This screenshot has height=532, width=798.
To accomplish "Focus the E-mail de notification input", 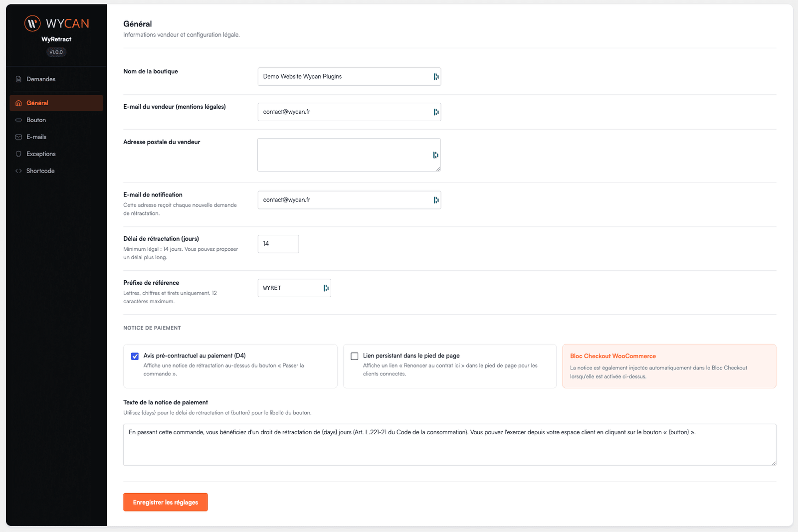I will (x=349, y=200).
